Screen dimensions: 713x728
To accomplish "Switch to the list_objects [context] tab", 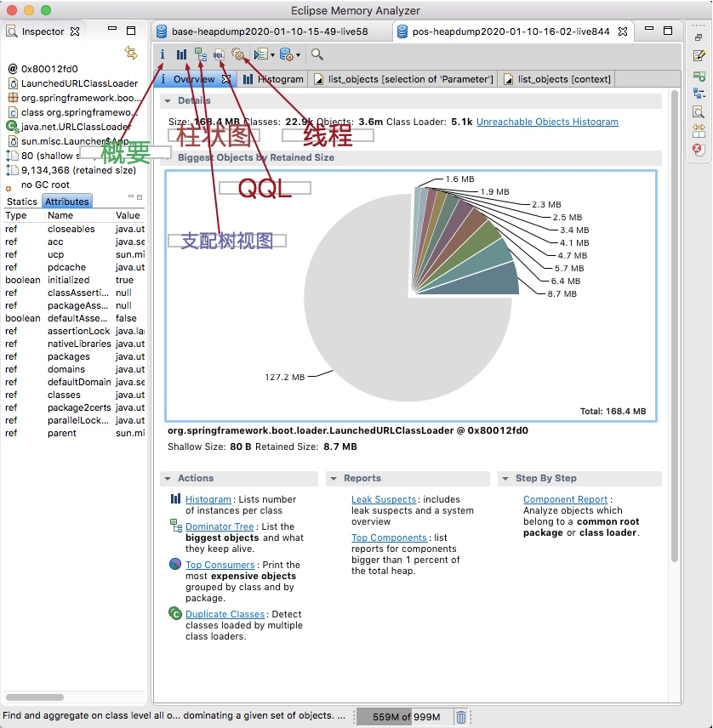I will tap(558, 79).
